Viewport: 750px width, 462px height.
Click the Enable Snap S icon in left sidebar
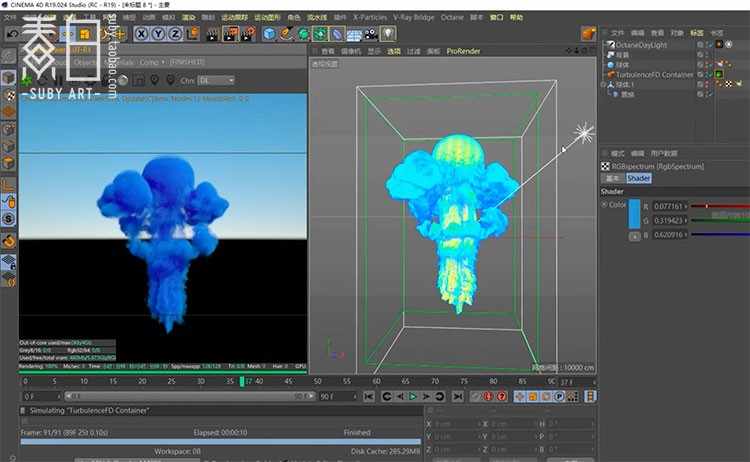(9, 219)
